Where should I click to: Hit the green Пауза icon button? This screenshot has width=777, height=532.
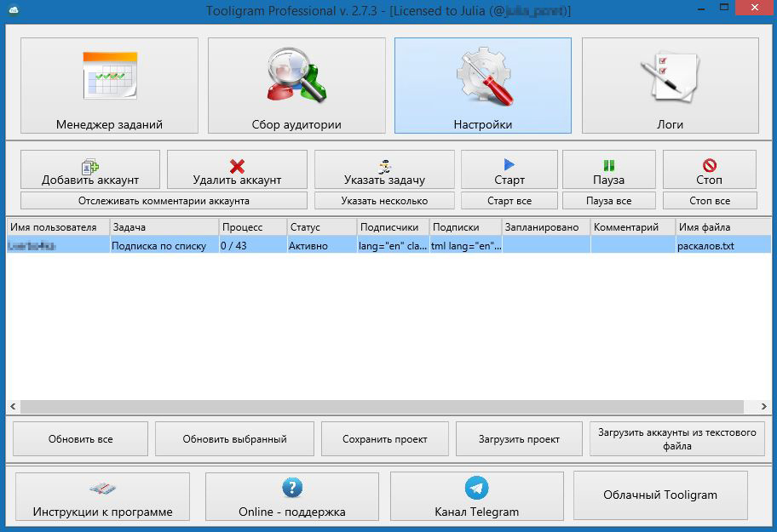tap(609, 169)
